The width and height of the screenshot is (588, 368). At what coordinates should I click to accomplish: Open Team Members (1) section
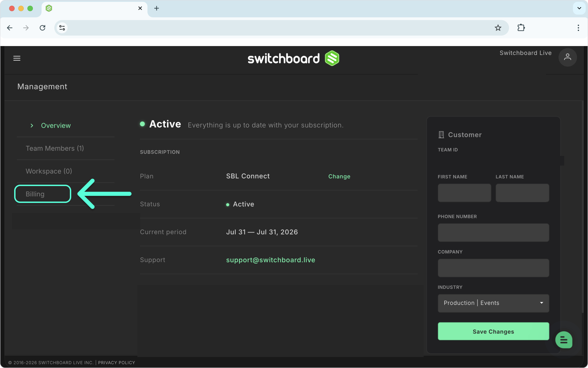pyautogui.click(x=55, y=148)
